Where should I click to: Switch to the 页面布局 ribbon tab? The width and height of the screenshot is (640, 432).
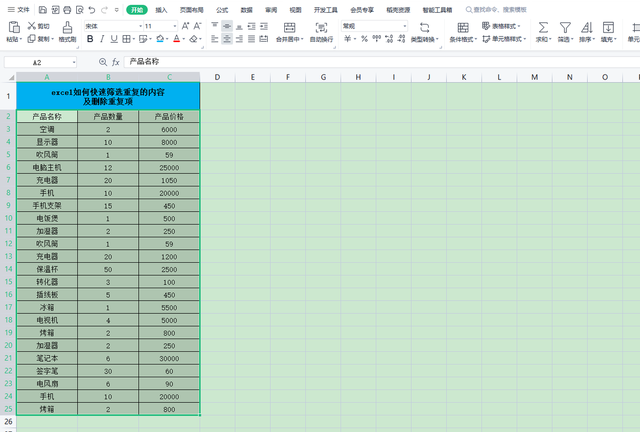[x=191, y=10]
